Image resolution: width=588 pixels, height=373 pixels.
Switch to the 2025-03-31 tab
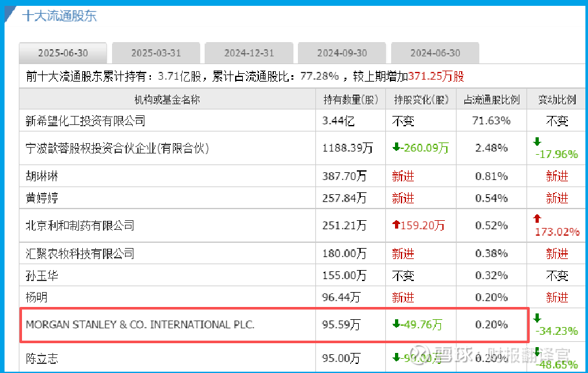click(x=156, y=53)
